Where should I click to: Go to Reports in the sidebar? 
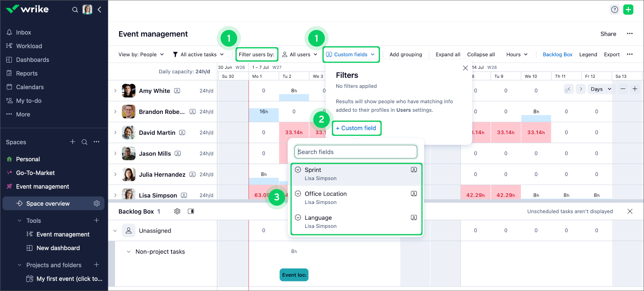tap(27, 73)
